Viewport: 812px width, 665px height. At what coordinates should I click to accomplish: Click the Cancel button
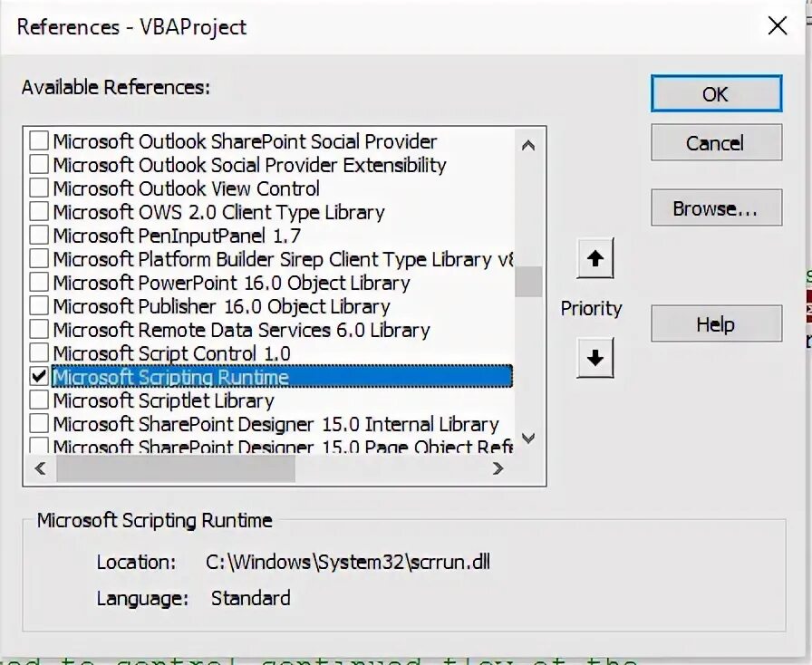tap(716, 142)
